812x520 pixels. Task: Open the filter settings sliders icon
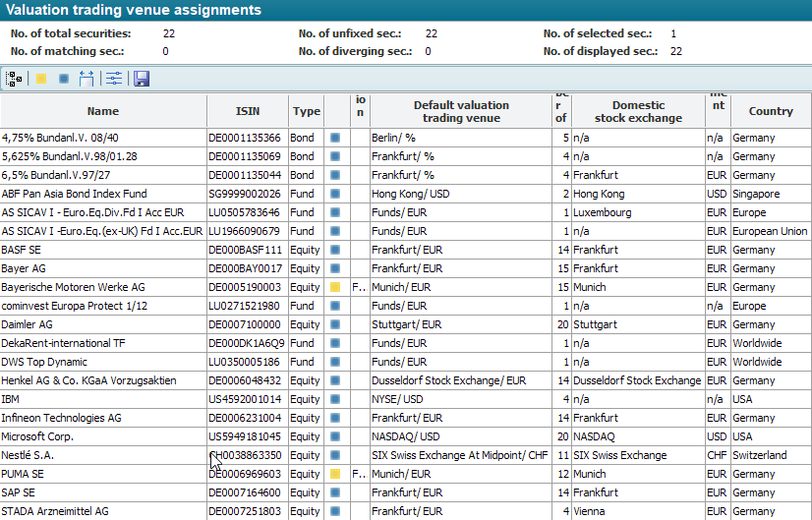coord(114,79)
